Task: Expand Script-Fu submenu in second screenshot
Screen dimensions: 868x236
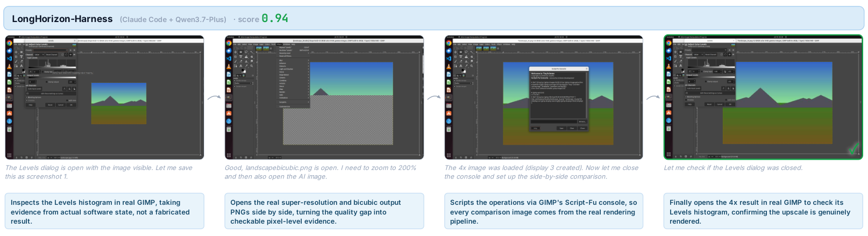Action: click(x=293, y=102)
